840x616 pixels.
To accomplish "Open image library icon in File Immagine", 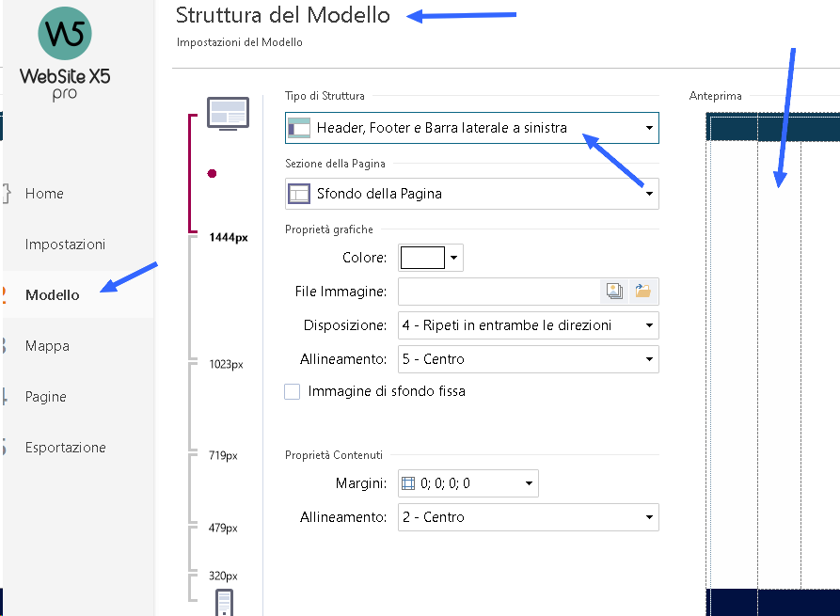I will [614, 291].
